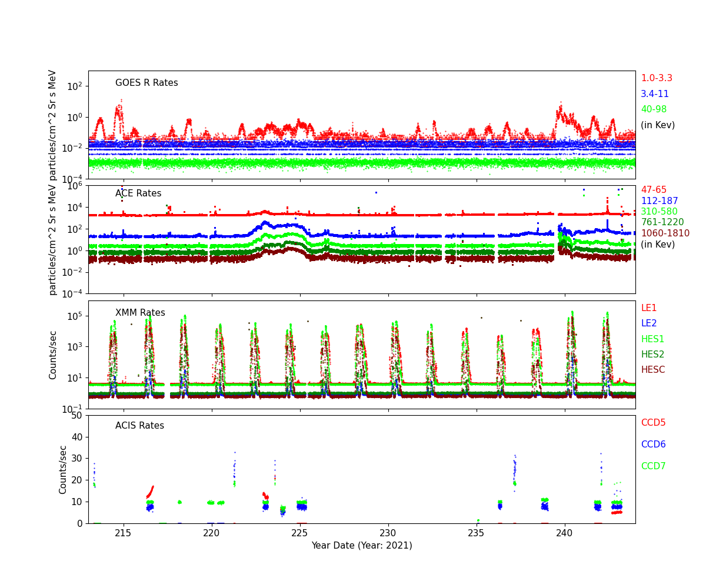This screenshot has width=706, height=588.
Task: Click the ACIS Rates panel title
Action: pos(139,426)
